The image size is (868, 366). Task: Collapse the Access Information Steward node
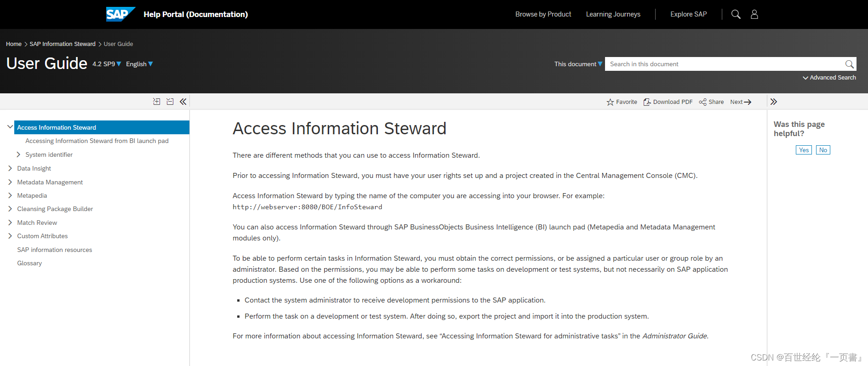tap(10, 127)
